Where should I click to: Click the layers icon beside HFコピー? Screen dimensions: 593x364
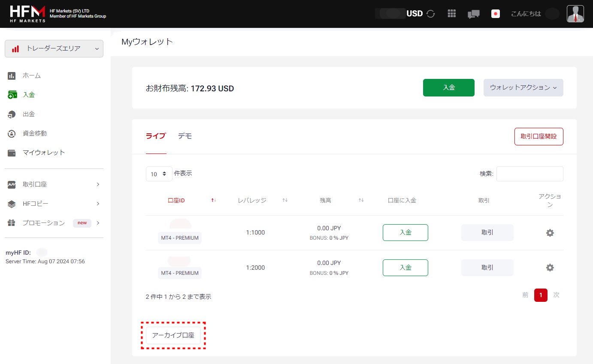click(12, 204)
